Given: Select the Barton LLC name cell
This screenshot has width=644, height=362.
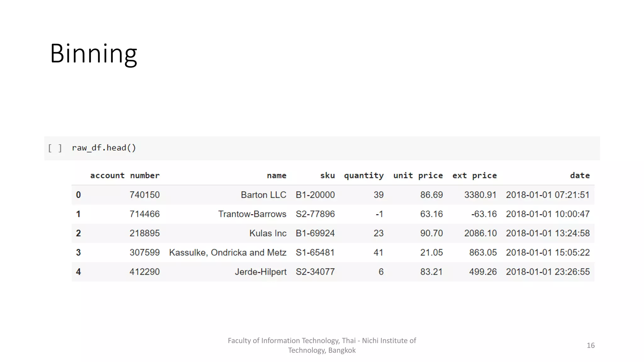Looking at the screenshot, I should click(263, 195).
